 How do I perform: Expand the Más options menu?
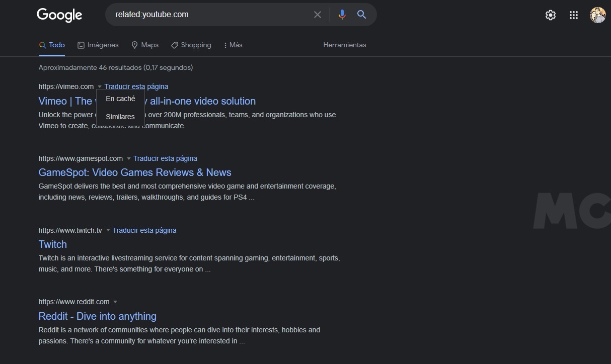(x=233, y=45)
